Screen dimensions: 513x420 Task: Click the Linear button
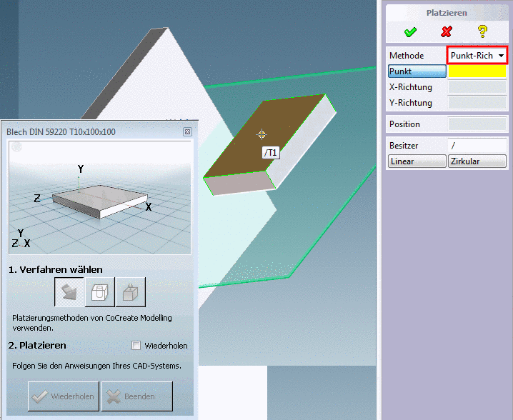[x=417, y=161]
